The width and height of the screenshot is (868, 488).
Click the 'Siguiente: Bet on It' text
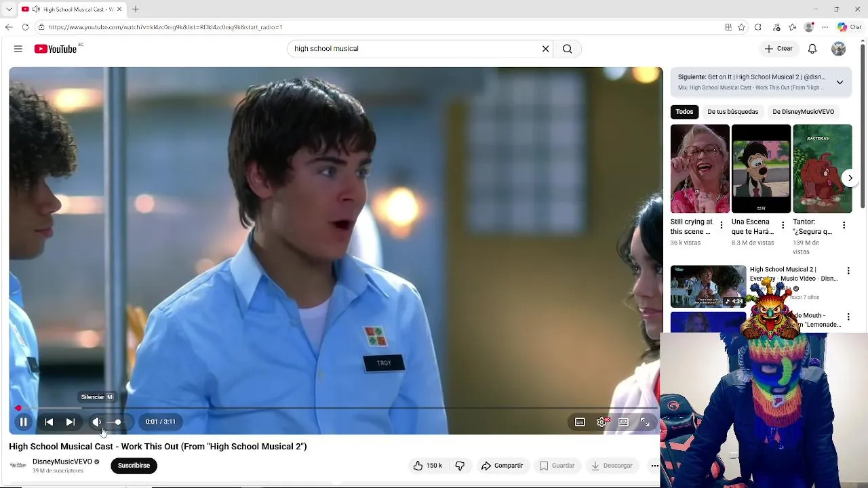[x=751, y=77]
